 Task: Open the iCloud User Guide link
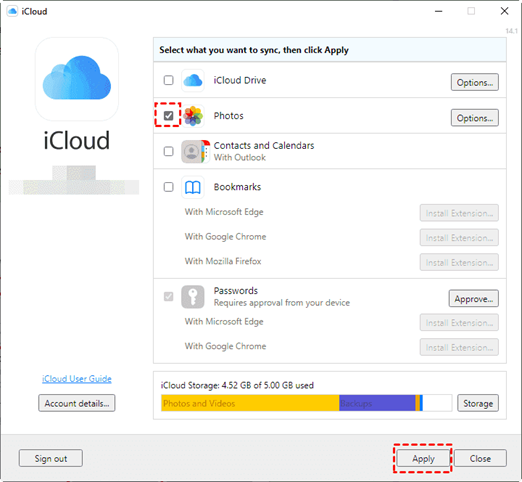(x=77, y=379)
